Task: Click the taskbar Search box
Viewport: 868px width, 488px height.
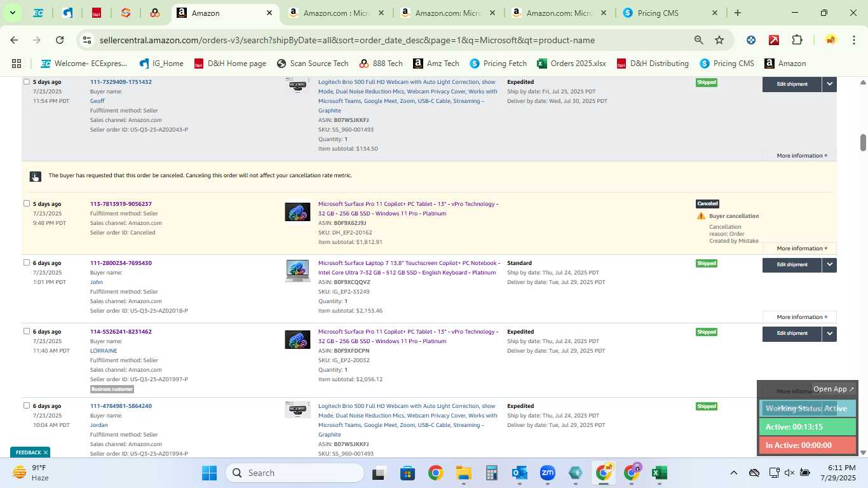Action: tap(295, 473)
